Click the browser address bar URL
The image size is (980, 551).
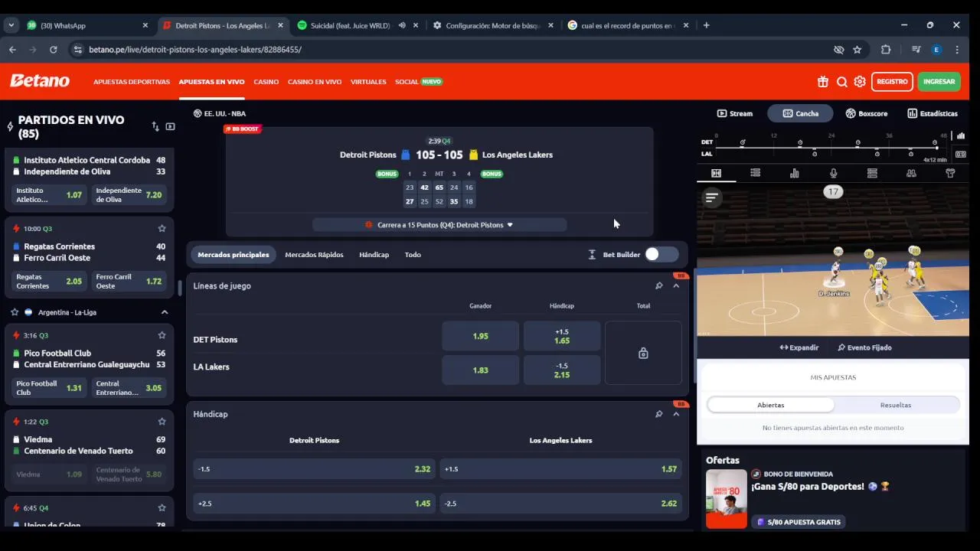coord(195,50)
